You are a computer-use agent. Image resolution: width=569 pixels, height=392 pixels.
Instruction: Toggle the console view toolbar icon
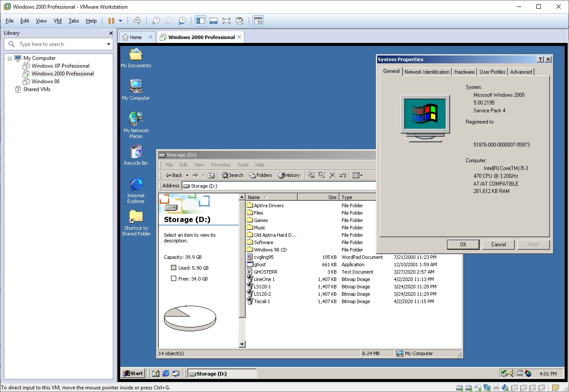click(258, 21)
